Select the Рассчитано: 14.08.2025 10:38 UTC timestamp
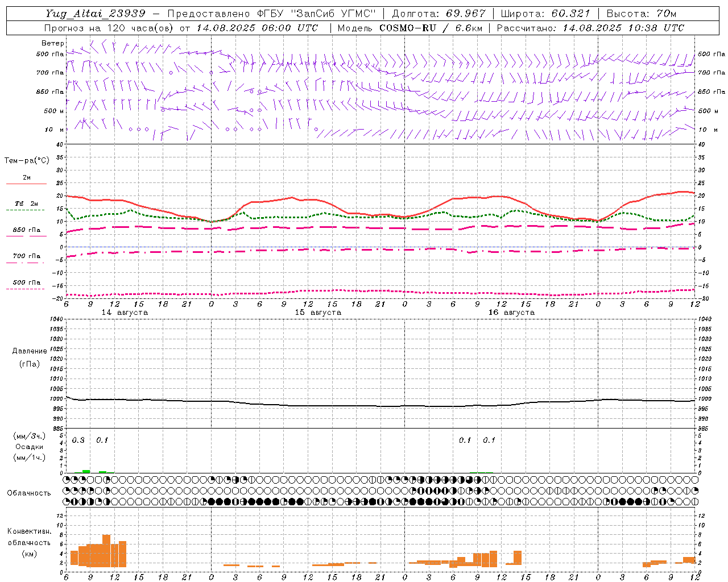This screenshot has height=582, width=728. click(590, 28)
